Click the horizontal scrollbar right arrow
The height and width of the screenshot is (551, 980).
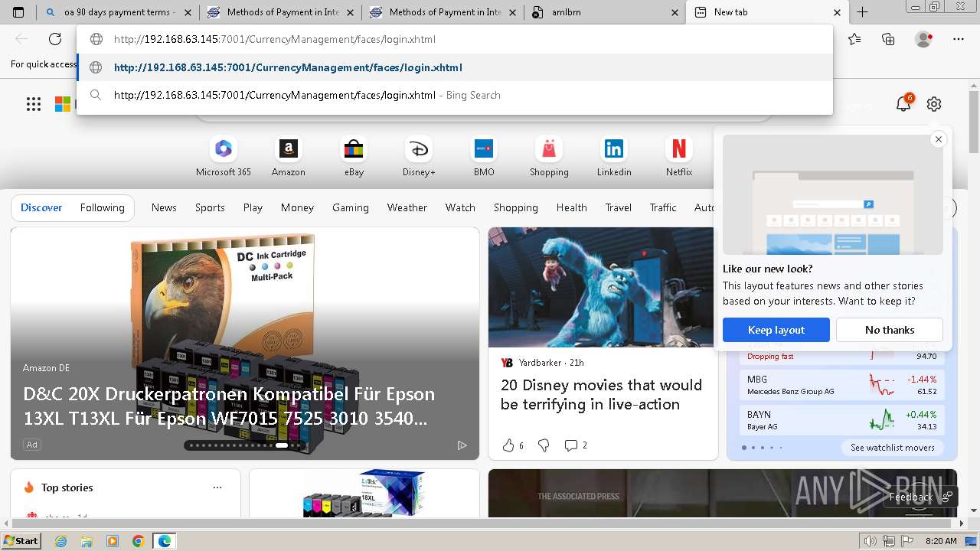[x=962, y=523]
